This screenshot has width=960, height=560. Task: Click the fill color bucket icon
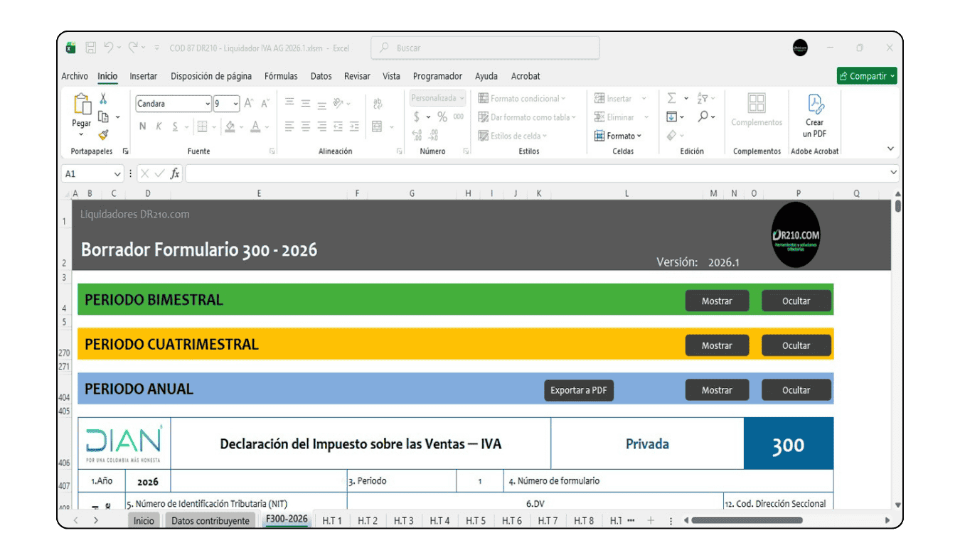tap(230, 126)
